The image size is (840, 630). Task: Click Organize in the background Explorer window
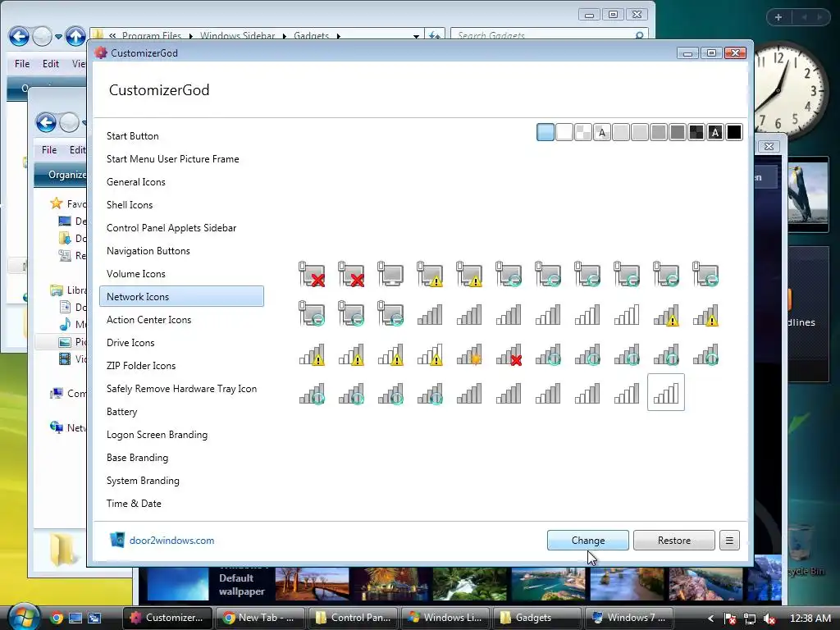(66, 175)
